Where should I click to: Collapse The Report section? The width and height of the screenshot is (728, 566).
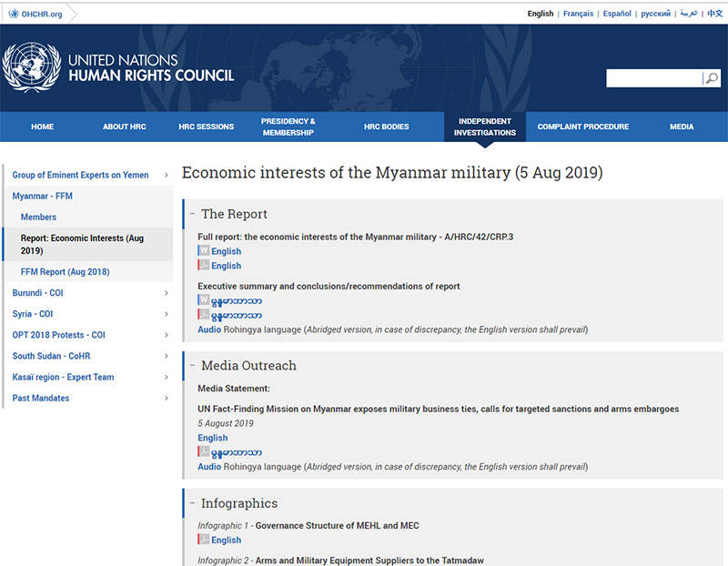(x=192, y=214)
